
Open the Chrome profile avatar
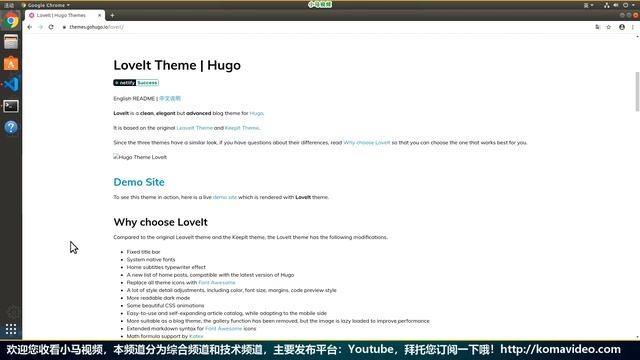[x=622, y=27]
